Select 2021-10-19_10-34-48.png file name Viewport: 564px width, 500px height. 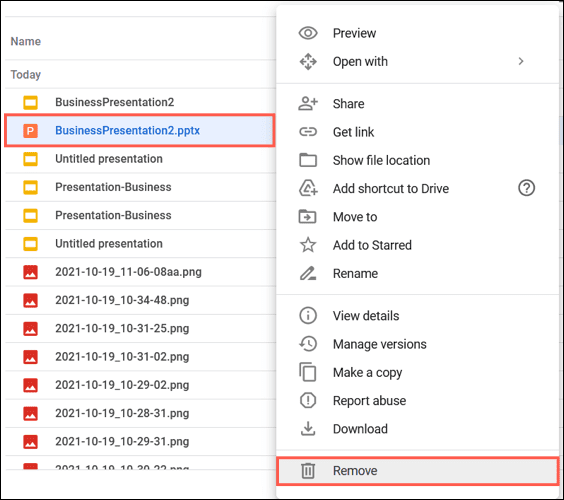pyautogui.click(x=122, y=300)
